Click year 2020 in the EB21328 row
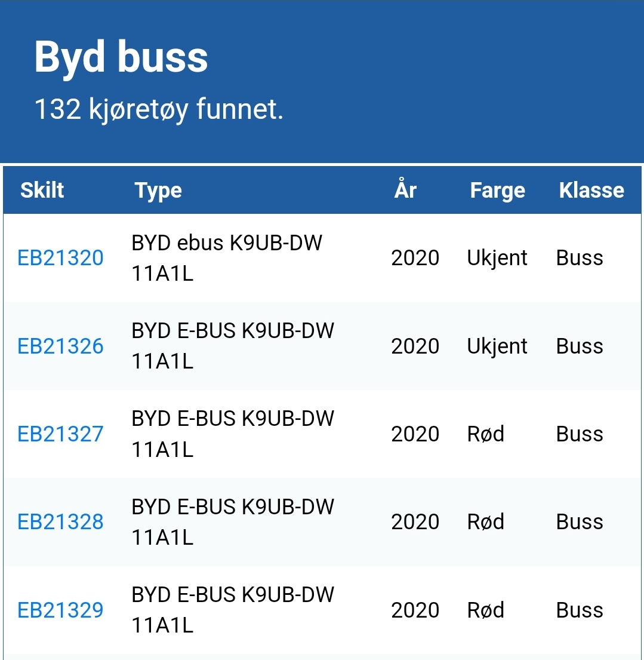This screenshot has width=644, height=660. click(415, 522)
